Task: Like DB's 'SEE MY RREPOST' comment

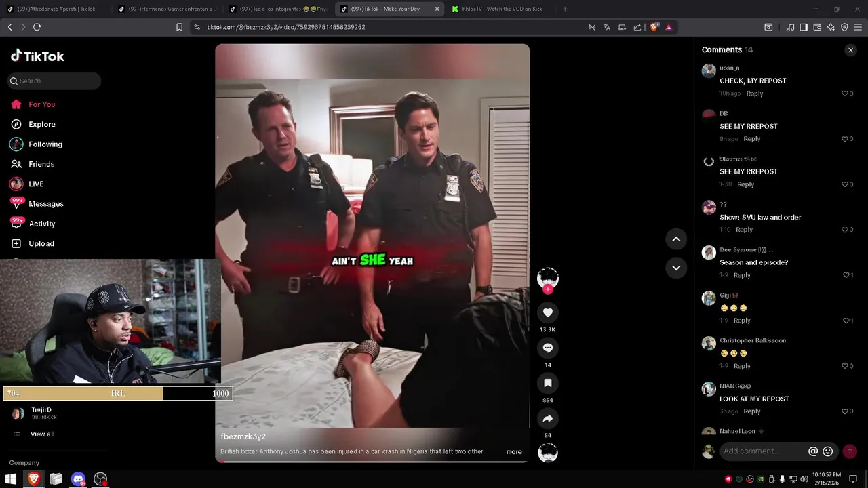Action: pyautogui.click(x=845, y=139)
